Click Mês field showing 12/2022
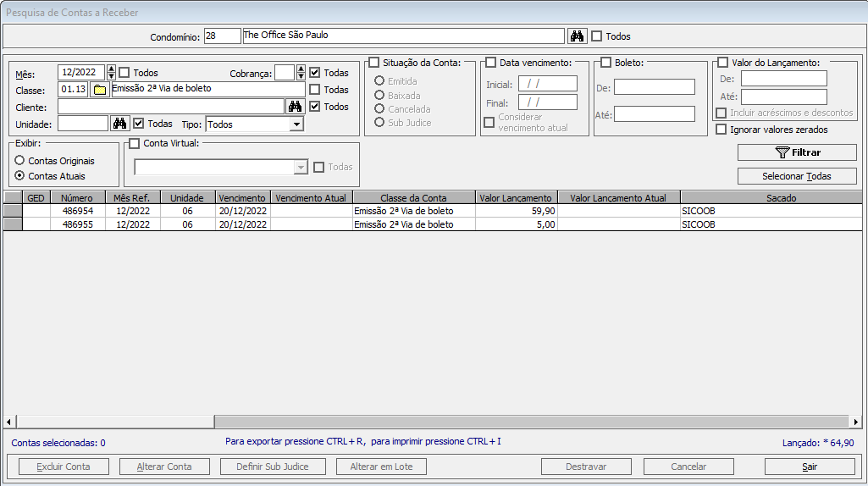The width and height of the screenshot is (868, 486). point(81,73)
